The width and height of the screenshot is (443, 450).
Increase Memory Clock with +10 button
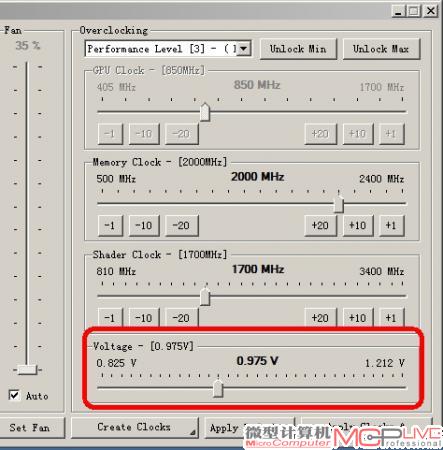click(x=358, y=226)
